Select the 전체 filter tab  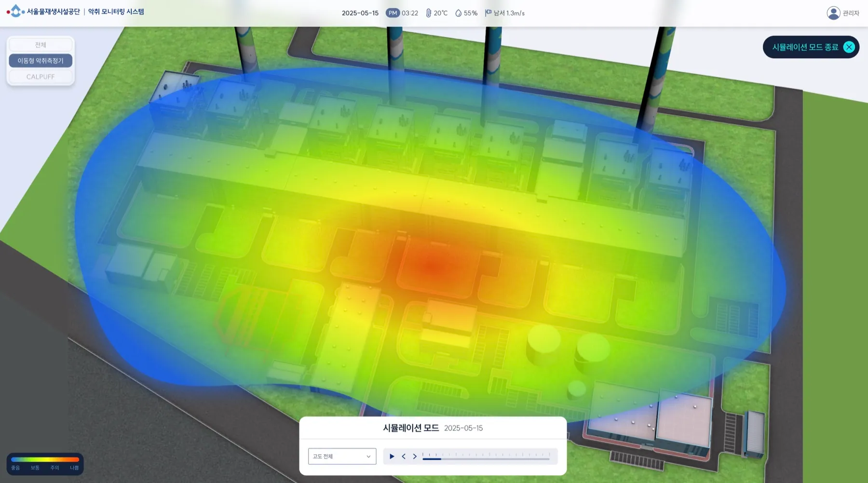pyautogui.click(x=41, y=45)
